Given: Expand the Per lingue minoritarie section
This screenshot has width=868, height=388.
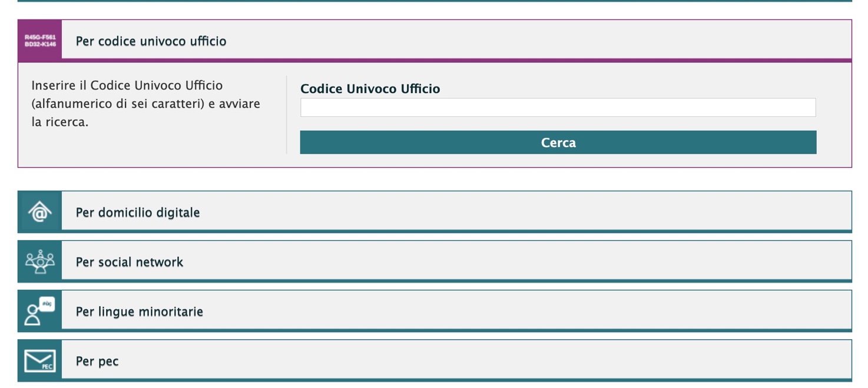Looking at the screenshot, I should coord(435,311).
